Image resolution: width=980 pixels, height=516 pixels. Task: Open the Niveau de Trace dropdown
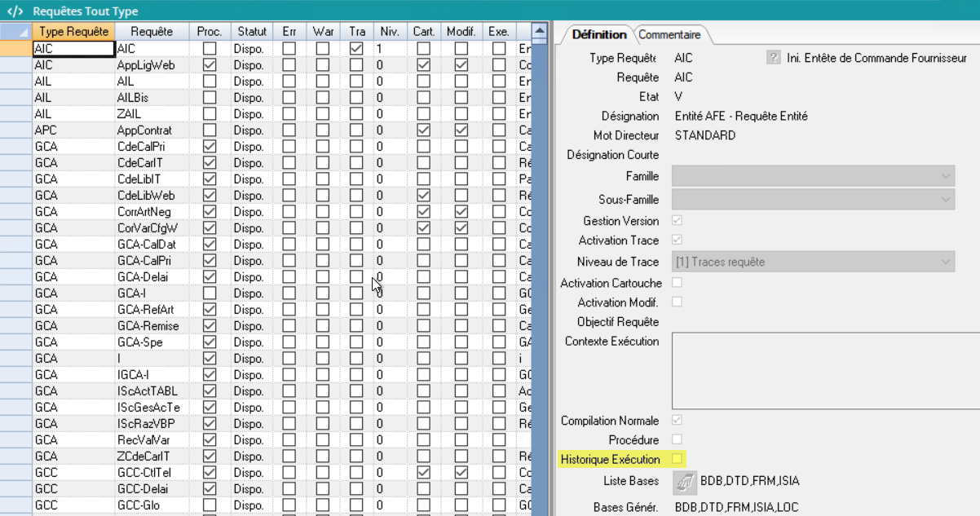click(813, 262)
